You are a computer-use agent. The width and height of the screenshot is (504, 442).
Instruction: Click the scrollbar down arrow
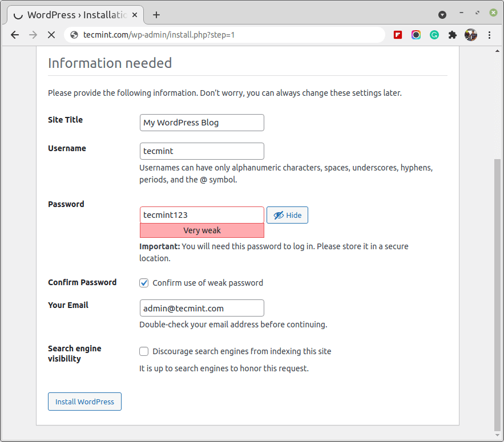pos(497,435)
